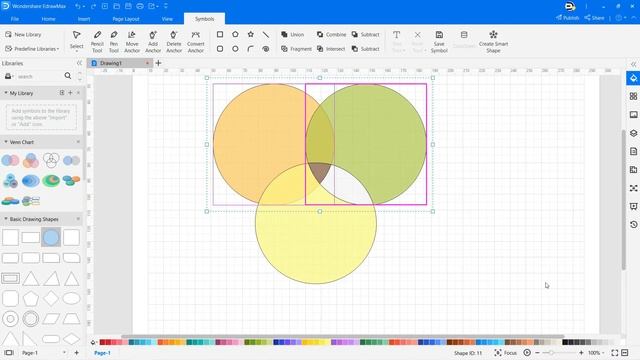Click the zoom in plus button
Viewport: 640px width, 360px height.
pos(581,353)
